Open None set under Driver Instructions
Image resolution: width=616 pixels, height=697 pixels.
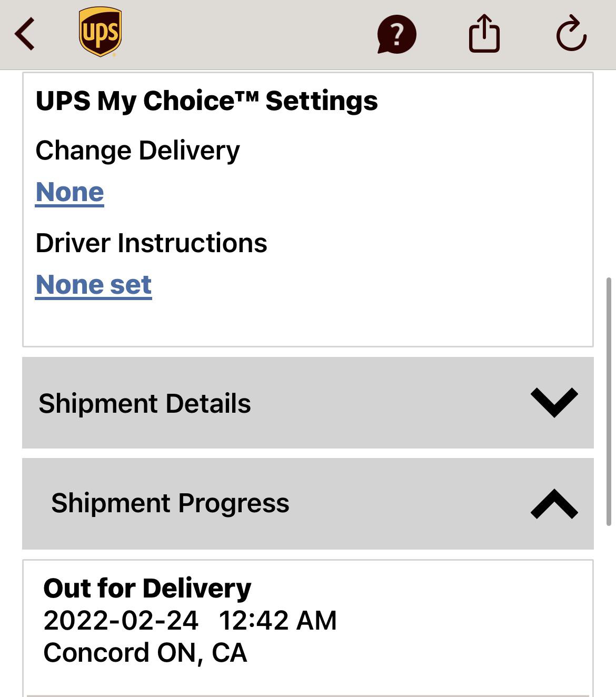[x=93, y=284]
